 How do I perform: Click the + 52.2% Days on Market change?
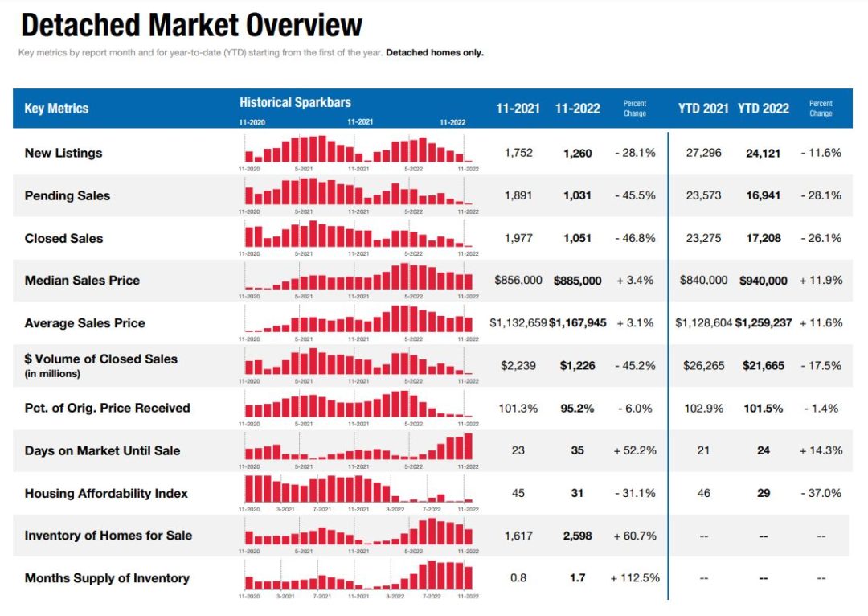pyautogui.click(x=635, y=450)
